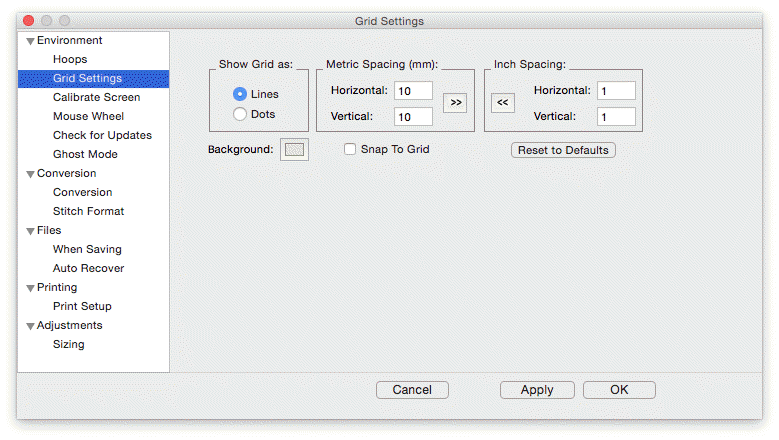This screenshot has height=440, width=779.
Task: Enable the Snap To Grid checkbox
Action: click(350, 149)
